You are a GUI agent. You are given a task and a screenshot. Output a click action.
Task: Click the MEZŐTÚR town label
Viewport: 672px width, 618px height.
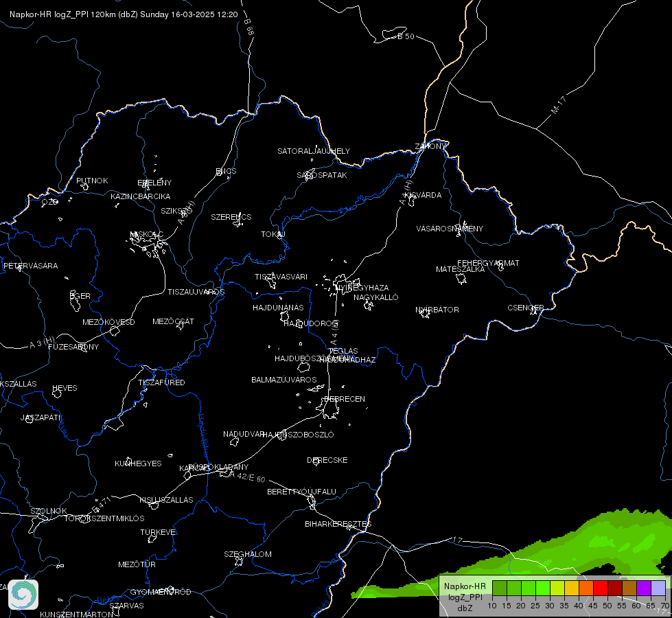[137, 564]
